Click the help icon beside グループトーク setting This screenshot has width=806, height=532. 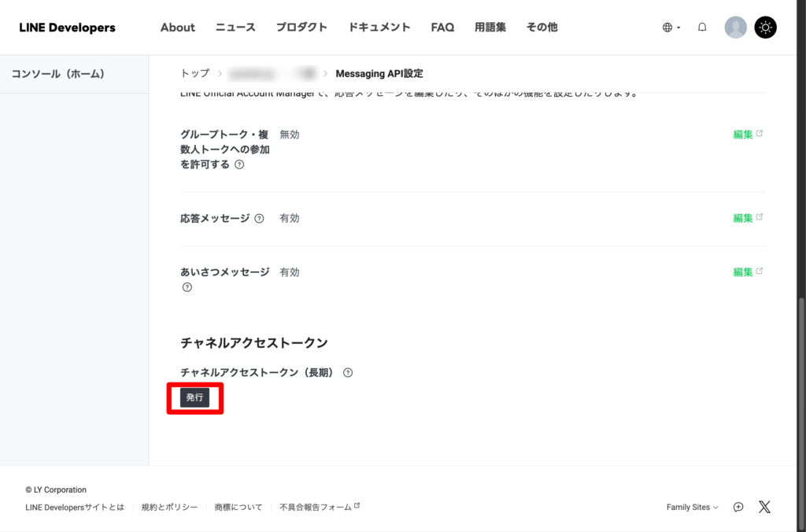pos(239,165)
